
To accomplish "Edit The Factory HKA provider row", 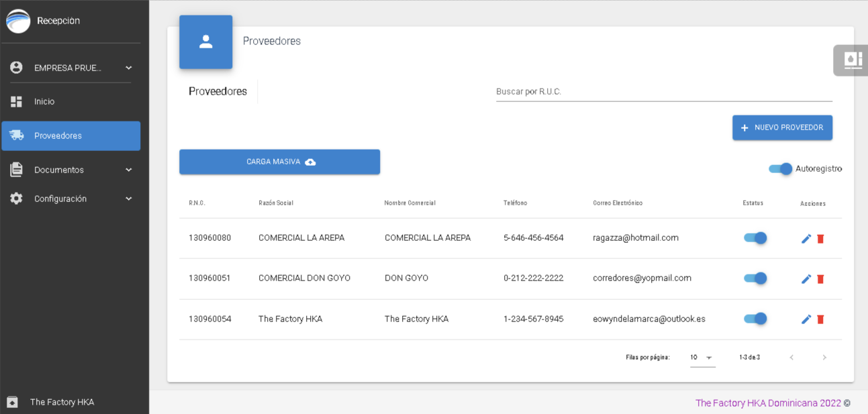I will pyautogui.click(x=806, y=319).
